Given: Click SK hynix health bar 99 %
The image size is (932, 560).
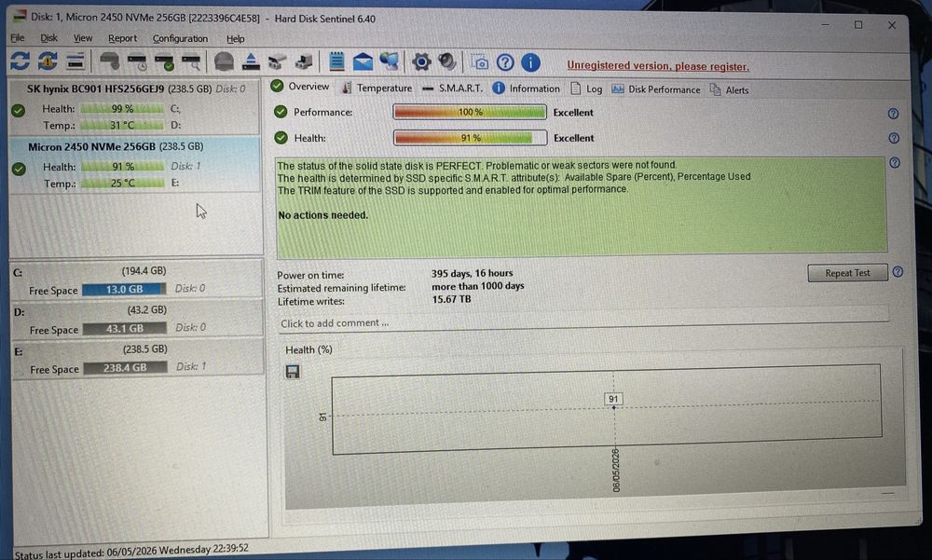Looking at the screenshot, I should [x=122, y=109].
